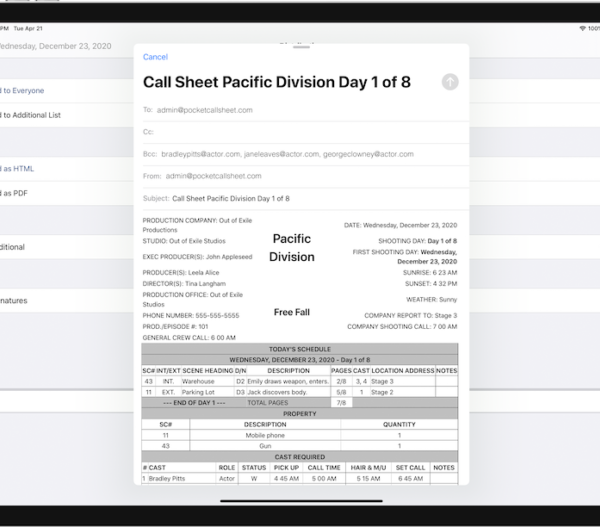Tap the send arrow button

pyautogui.click(x=450, y=82)
